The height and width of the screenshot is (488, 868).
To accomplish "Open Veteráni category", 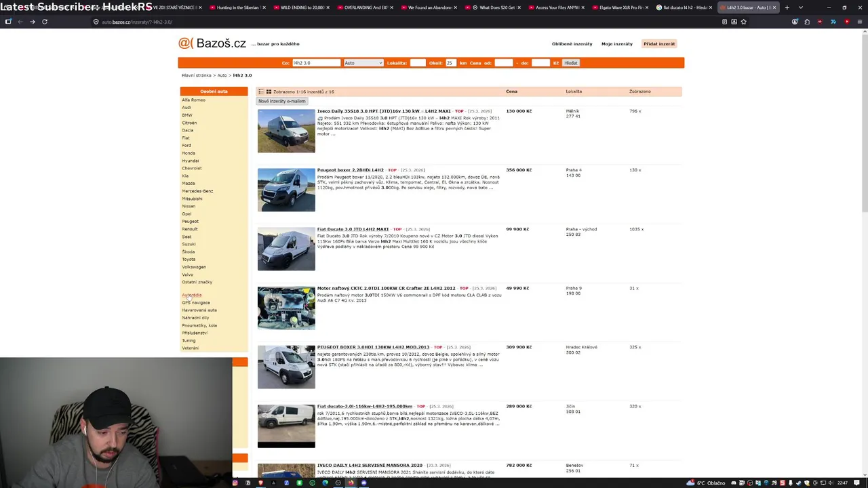I will tap(190, 348).
